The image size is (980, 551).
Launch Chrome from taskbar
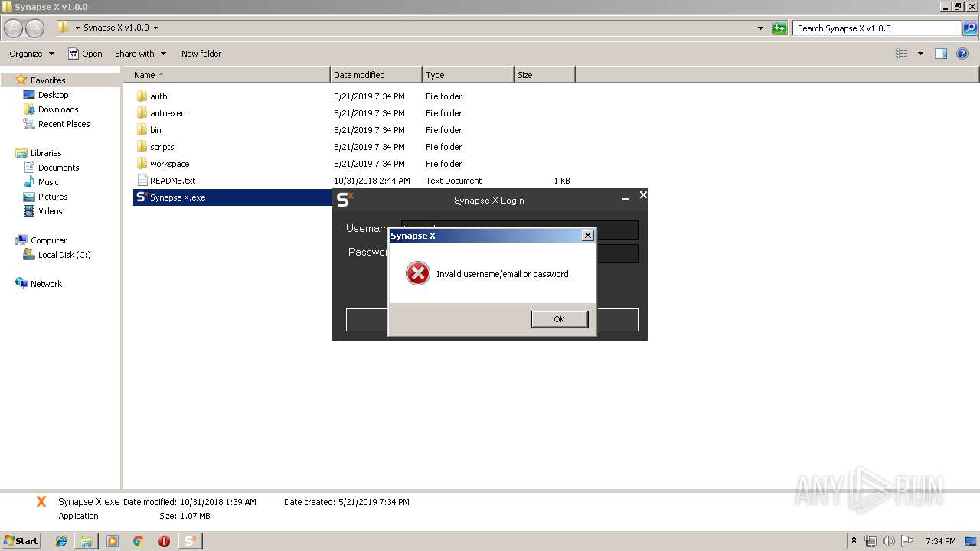[x=138, y=541]
